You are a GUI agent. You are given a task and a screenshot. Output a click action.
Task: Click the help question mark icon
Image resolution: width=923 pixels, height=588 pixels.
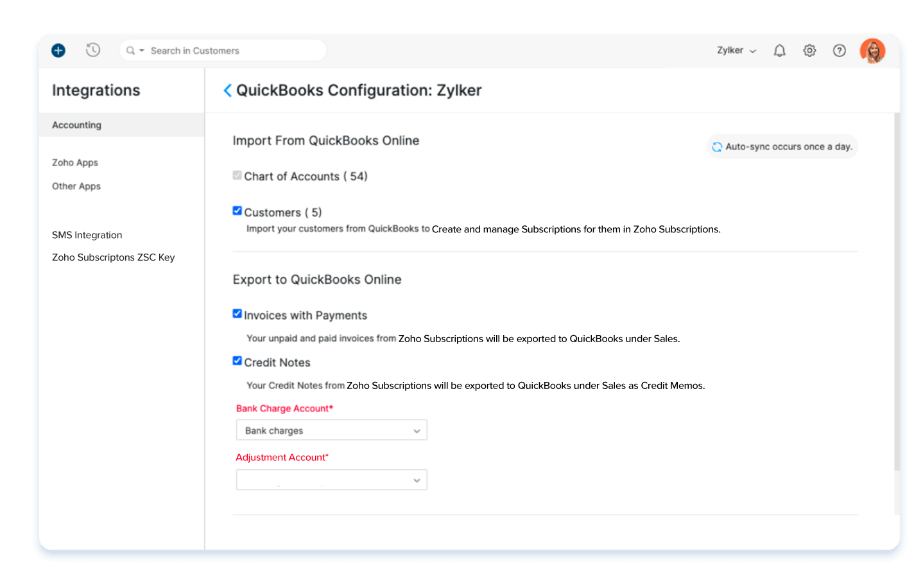point(839,50)
